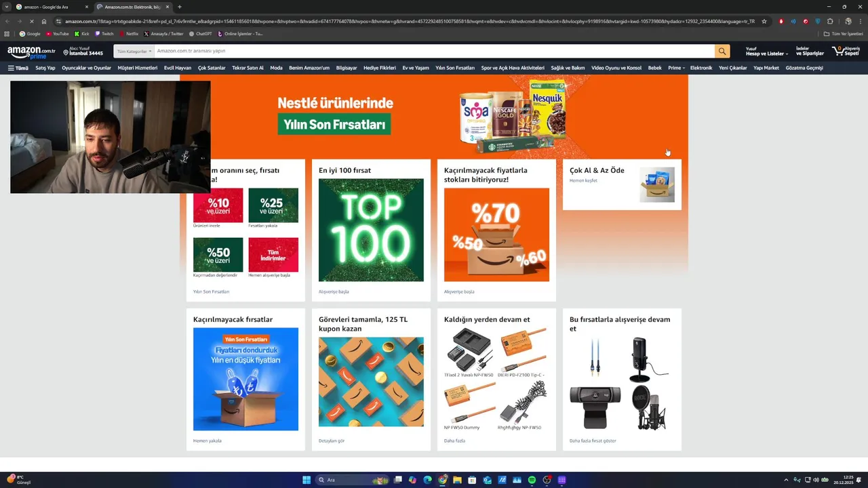
Task: Select the Müşteri Hizmetleri nav item
Action: click(138, 68)
